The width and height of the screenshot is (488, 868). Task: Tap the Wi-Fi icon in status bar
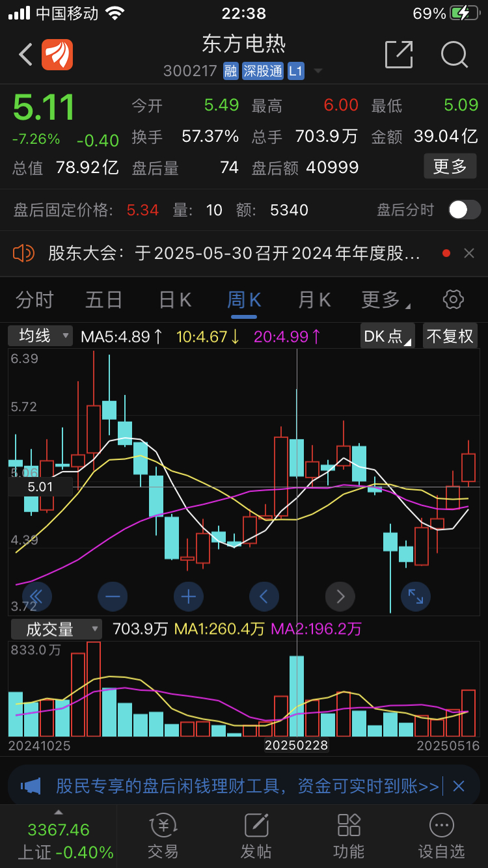point(115,13)
